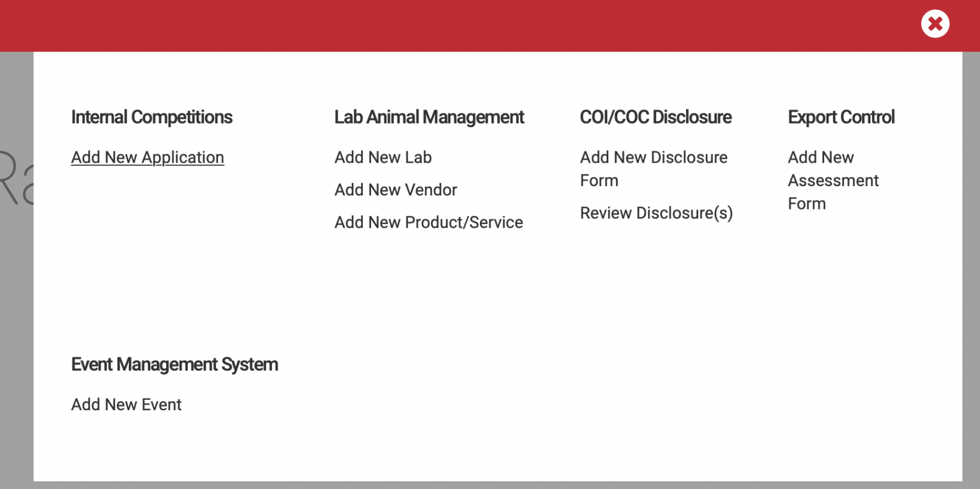Click the Lab Animal Management heading
Screen dimensions: 980x489
tap(429, 117)
